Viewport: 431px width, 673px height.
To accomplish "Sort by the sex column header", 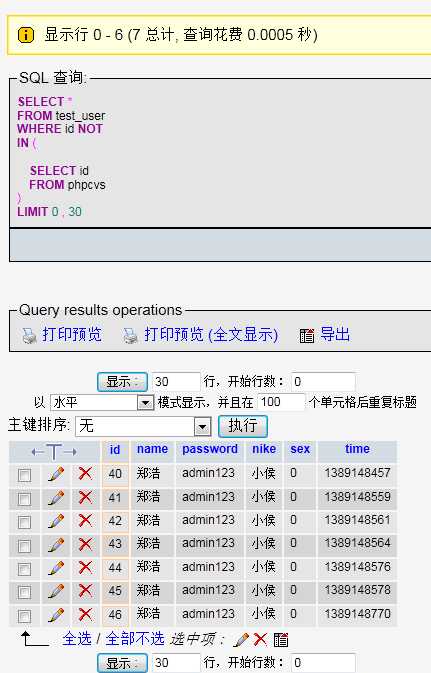I will [x=300, y=449].
